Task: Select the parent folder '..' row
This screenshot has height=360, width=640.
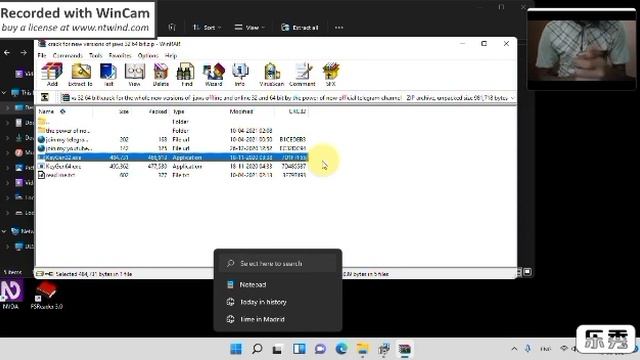Action: tap(172, 122)
